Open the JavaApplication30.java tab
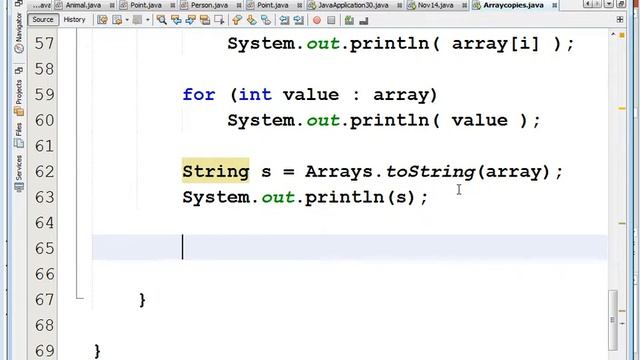640x360 pixels. (353, 5)
